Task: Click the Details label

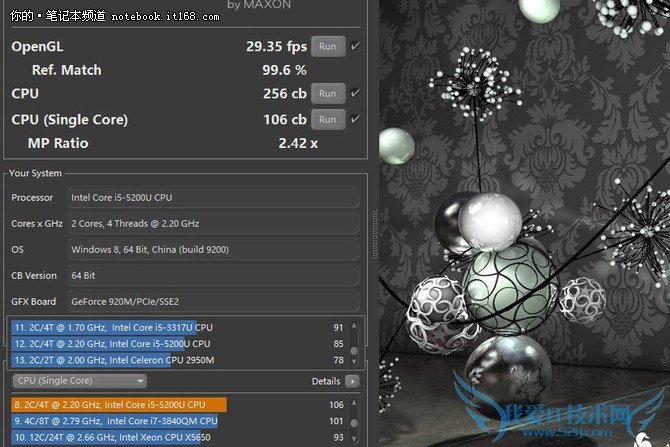Action: 326,381
